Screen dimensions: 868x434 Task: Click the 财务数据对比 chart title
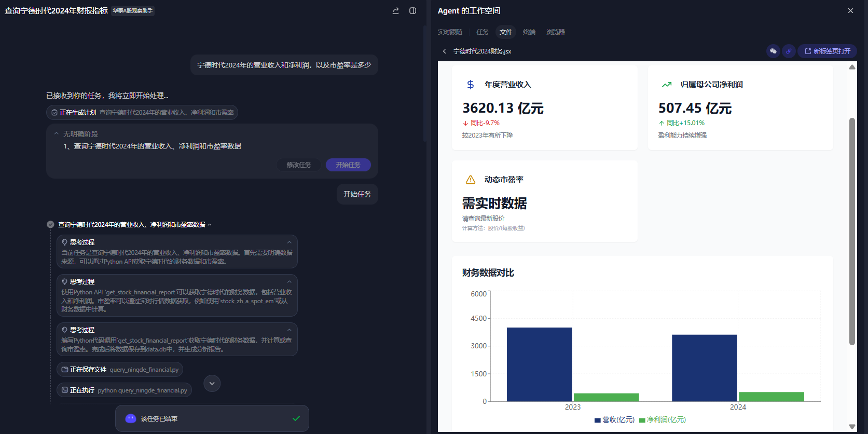pos(488,273)
